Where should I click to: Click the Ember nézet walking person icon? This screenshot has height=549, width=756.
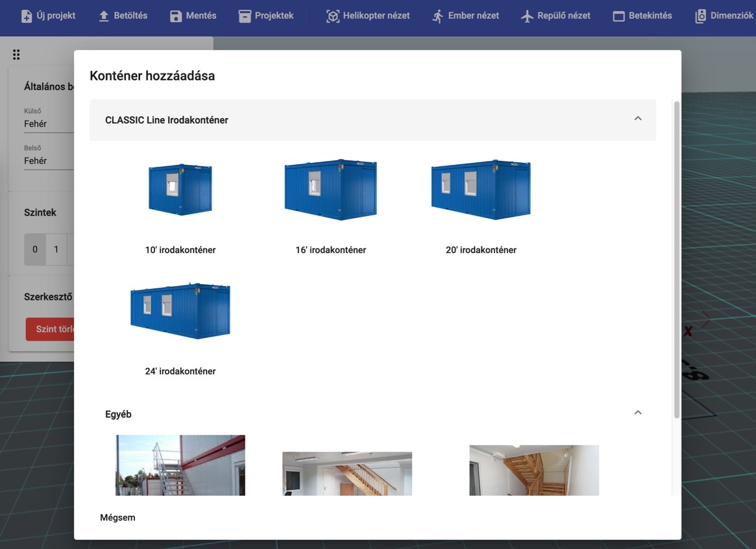click(438, 16)
